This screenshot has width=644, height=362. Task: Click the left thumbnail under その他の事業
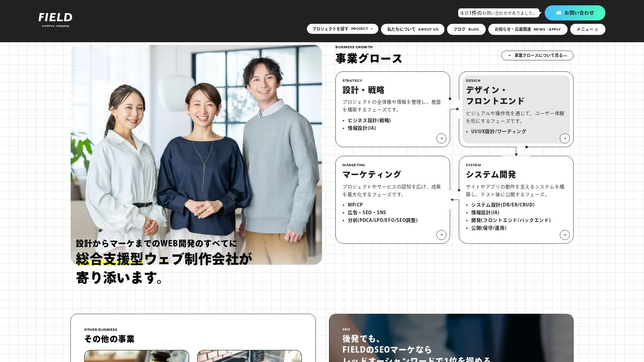(x=137, y=356)
